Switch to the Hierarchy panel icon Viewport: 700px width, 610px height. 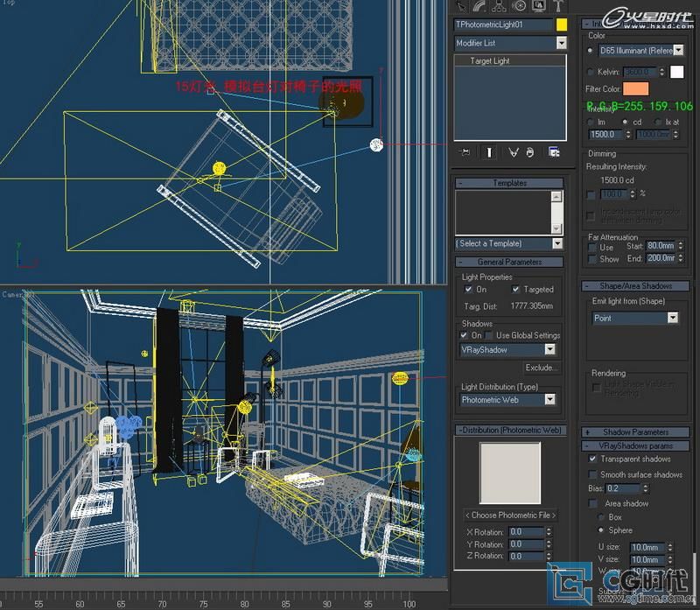point(500,7)
